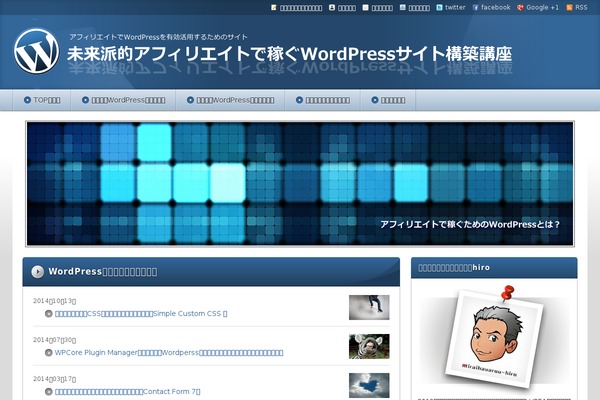Screen dimensions: 600x400
Task: Click the envelope icon in top bar
Action: pyautogui.click(x=365, y=8)
